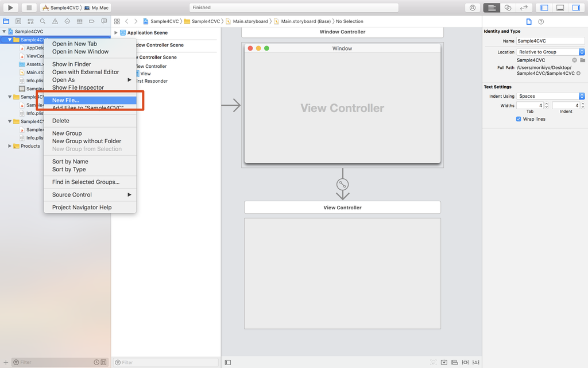Open the Test navigator diamond icon
The width and height of the screenshot is (588, 368).
point(67,21)
